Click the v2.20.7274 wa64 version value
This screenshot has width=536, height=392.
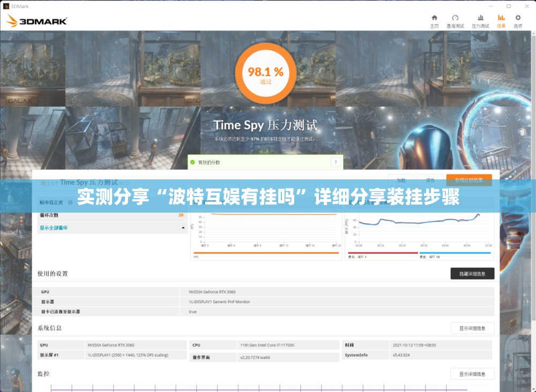coord(255,358)
